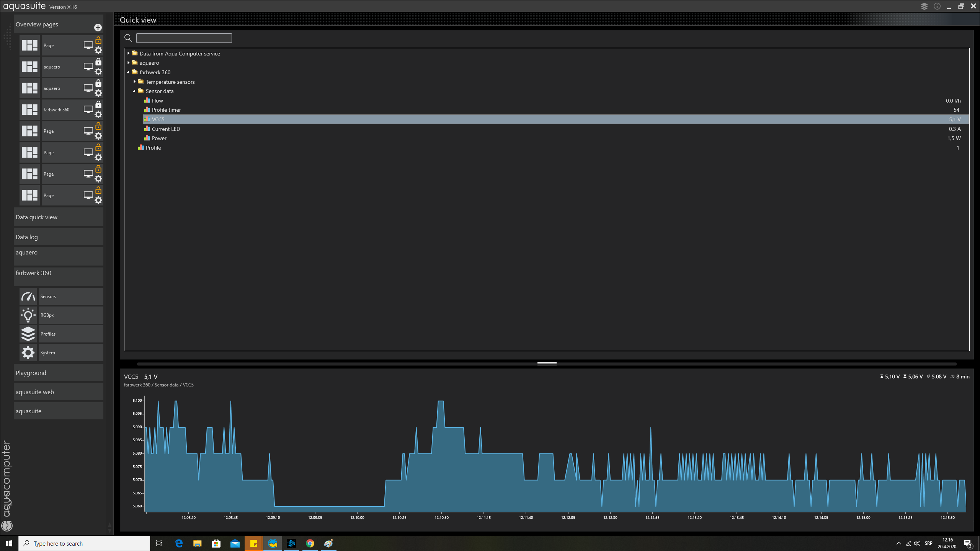Click the search magnifier icon in Quick view
The height and width of the screenshot is (551, 980).
128,38
